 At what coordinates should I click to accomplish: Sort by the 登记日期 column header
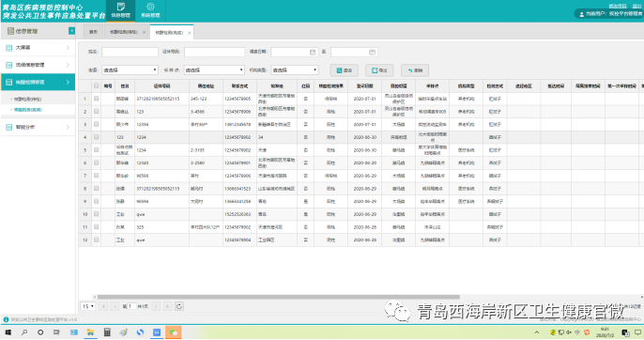364,85
